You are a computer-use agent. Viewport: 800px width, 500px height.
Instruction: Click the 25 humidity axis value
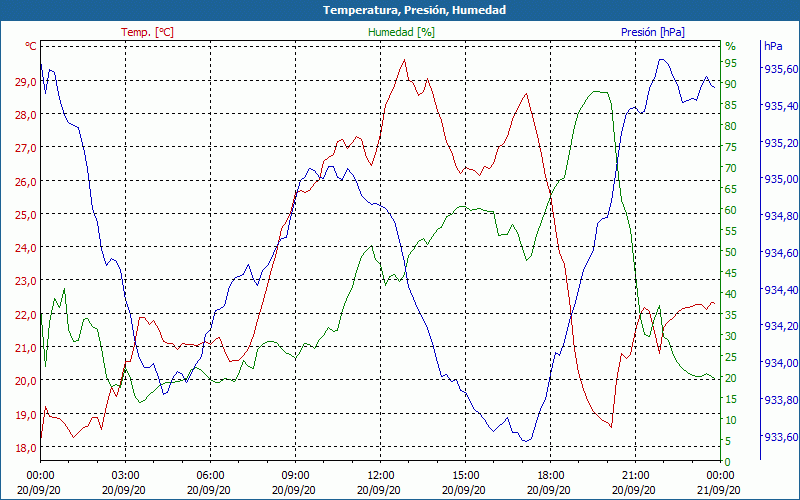tap(731, 357)
